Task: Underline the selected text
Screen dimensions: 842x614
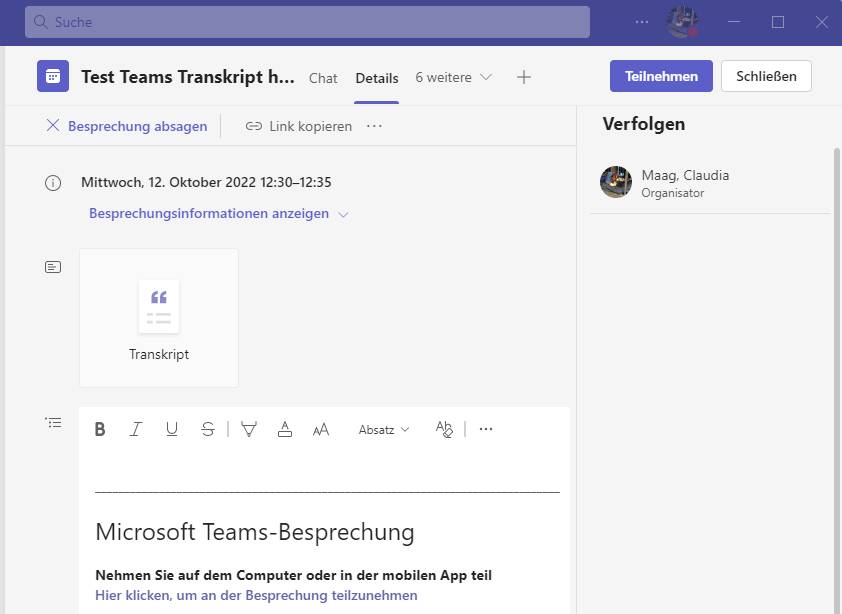Action: (171, 429)
